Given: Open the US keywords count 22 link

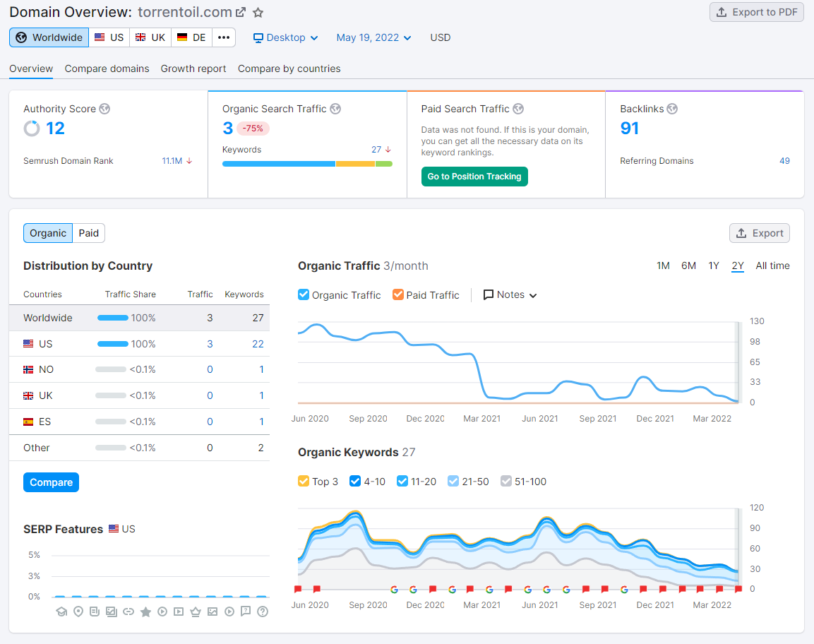Looking at the screenshot, I should pos(258,344).
